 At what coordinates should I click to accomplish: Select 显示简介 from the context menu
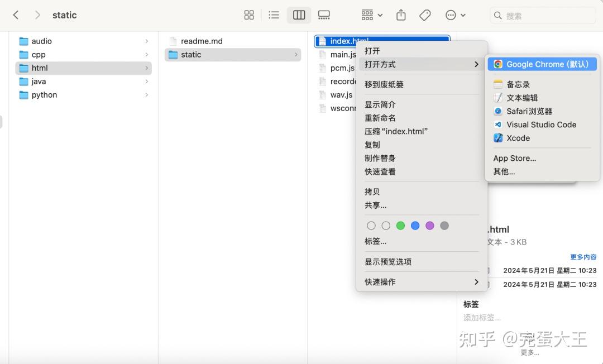(x=380, y=104)
